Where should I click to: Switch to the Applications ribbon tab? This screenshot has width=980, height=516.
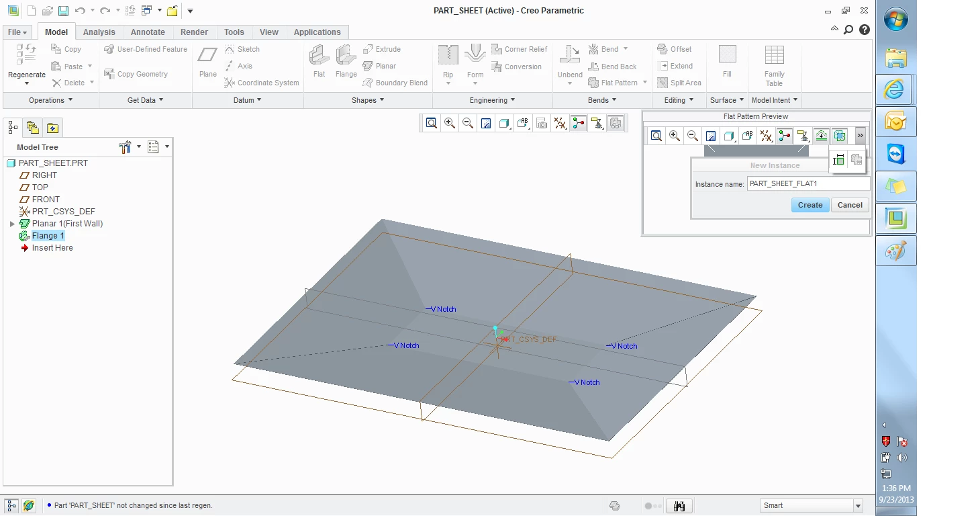[317, 32]
